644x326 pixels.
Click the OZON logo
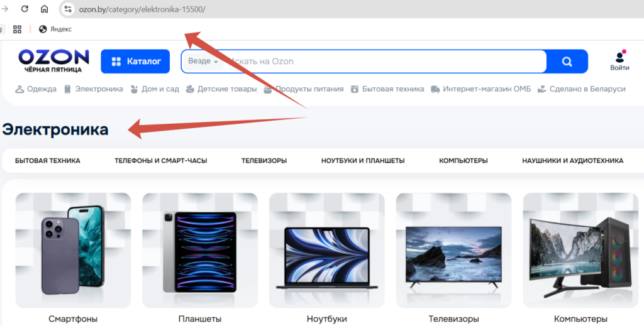[53, 58]
